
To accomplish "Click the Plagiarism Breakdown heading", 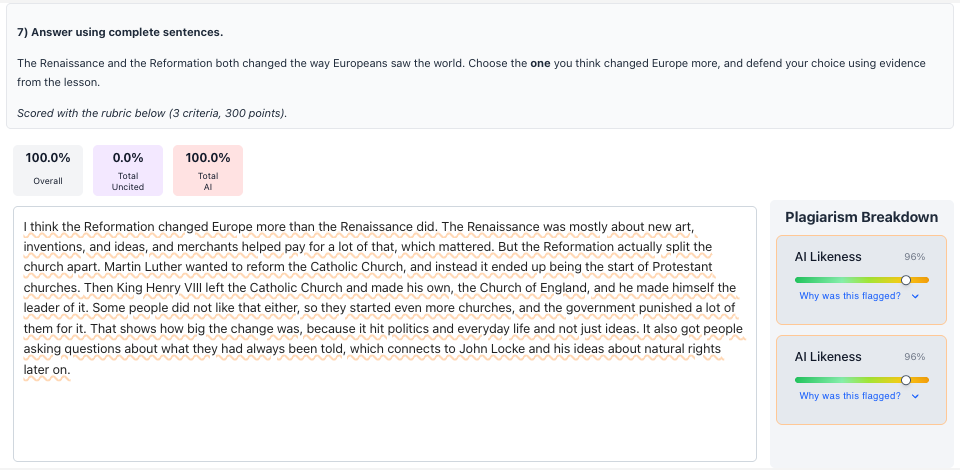I will tap(861, 217).
